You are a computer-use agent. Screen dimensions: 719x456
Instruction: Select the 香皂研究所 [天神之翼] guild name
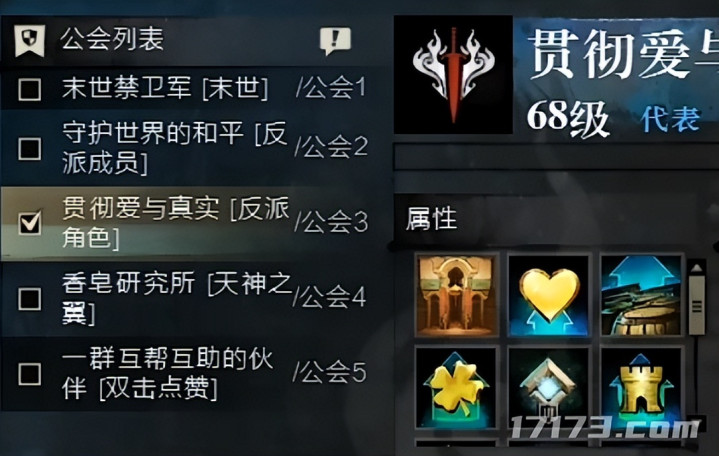coord(177,298)
